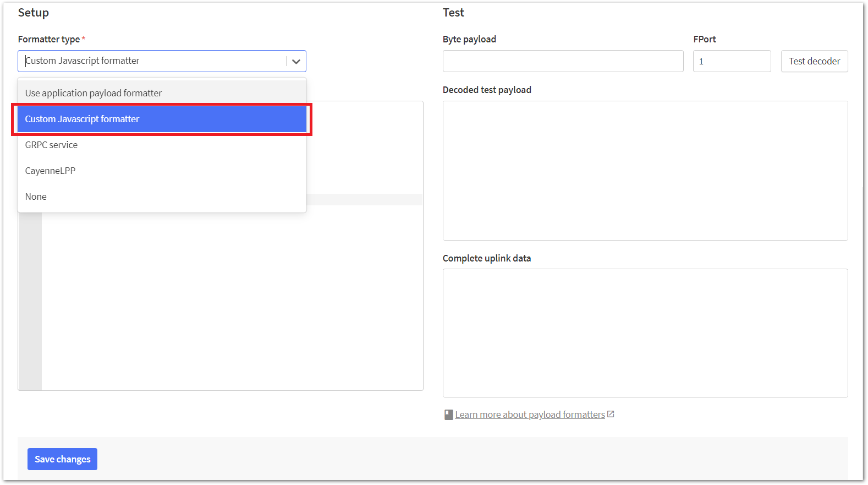Click the external link icon after payload formatters
Screen dimensions: 868x485
pos(611,414)
